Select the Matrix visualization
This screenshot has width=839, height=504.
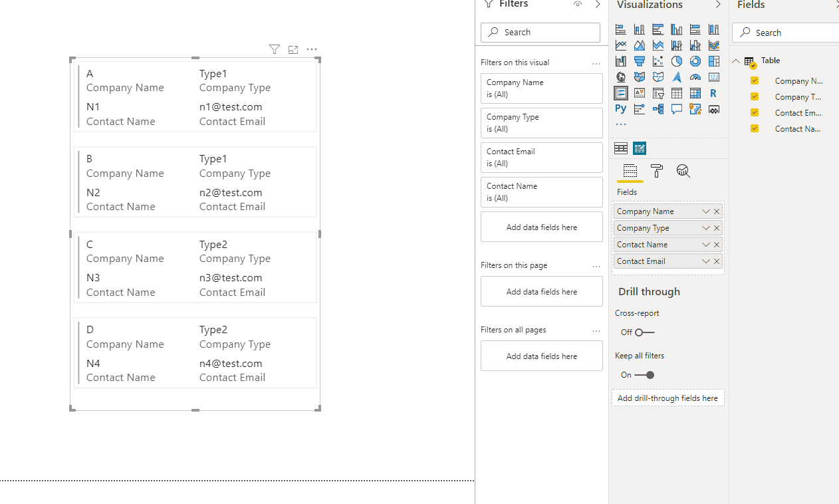pos(695,93)
